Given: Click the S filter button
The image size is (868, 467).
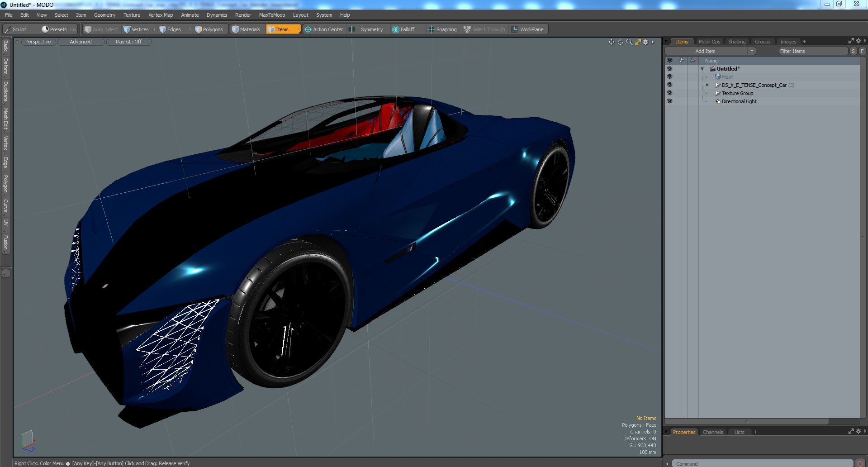Looking at the screenshot, I should coord(853,51).
